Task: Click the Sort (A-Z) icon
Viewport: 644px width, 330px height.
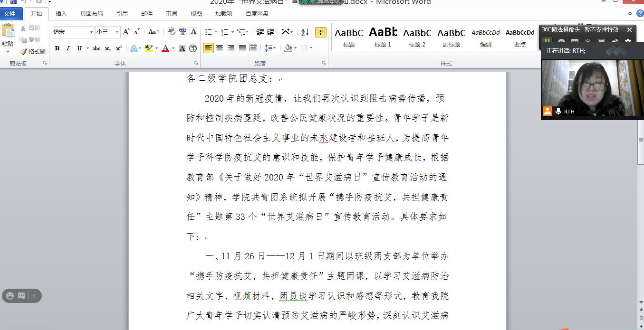Action: (x=305, y=32)
